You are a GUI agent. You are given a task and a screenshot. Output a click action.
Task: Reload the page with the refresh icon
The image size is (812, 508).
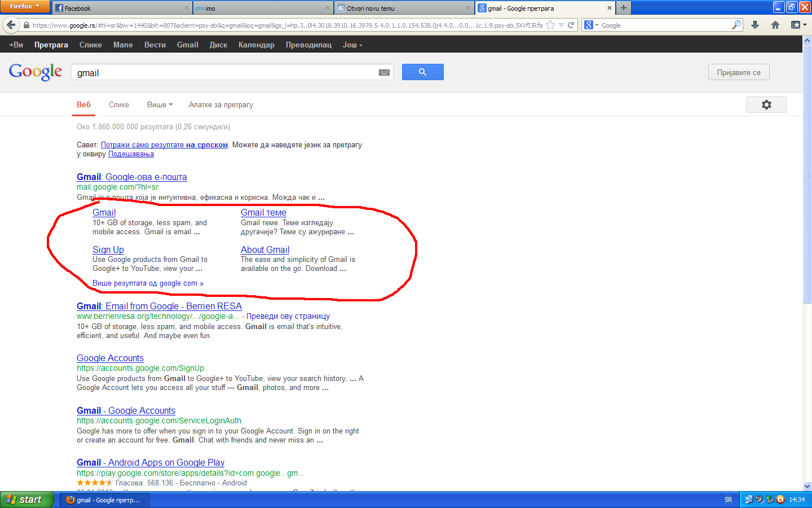pos(571,25)
